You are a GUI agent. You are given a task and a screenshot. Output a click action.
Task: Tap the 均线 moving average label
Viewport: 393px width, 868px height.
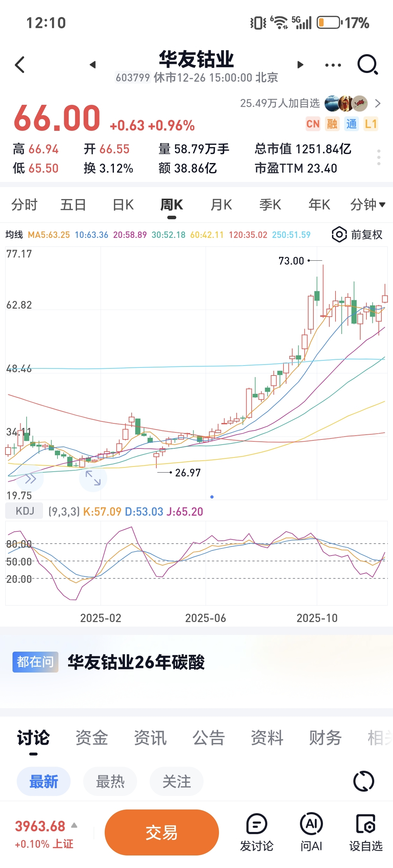pyautogui.click(x=14, y=235)
